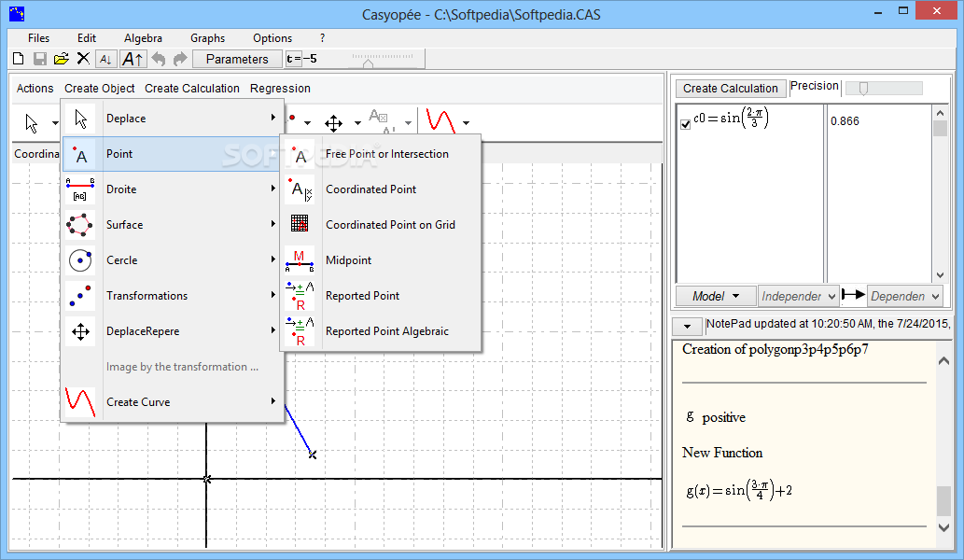Click the New file icon
This screenshot has width=964, height=560.
pos(19,59)
